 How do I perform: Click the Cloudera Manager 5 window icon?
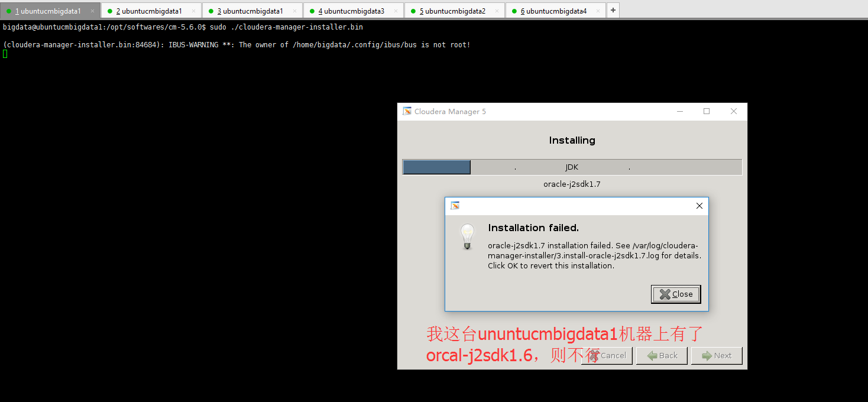point(407,111)
